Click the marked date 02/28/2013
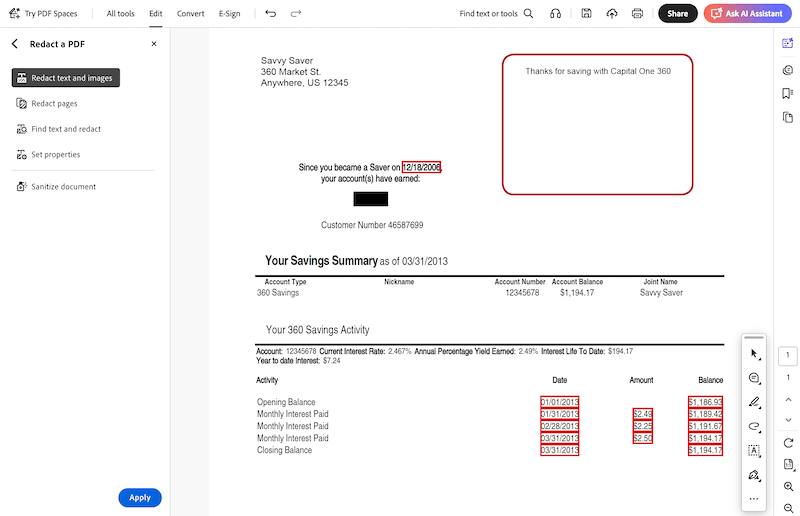The image size is (800, 516). [x=559, y=426]
